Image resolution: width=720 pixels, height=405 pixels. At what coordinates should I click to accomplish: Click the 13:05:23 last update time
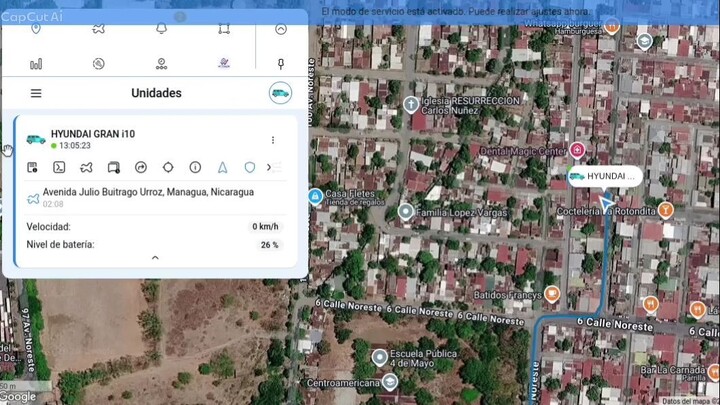(x=75, y=146)
